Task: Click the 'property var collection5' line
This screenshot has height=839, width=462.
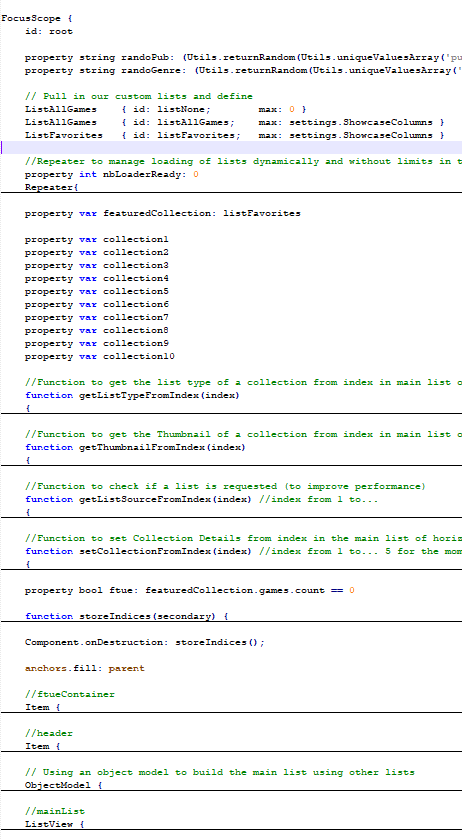Action: (96, 292)
